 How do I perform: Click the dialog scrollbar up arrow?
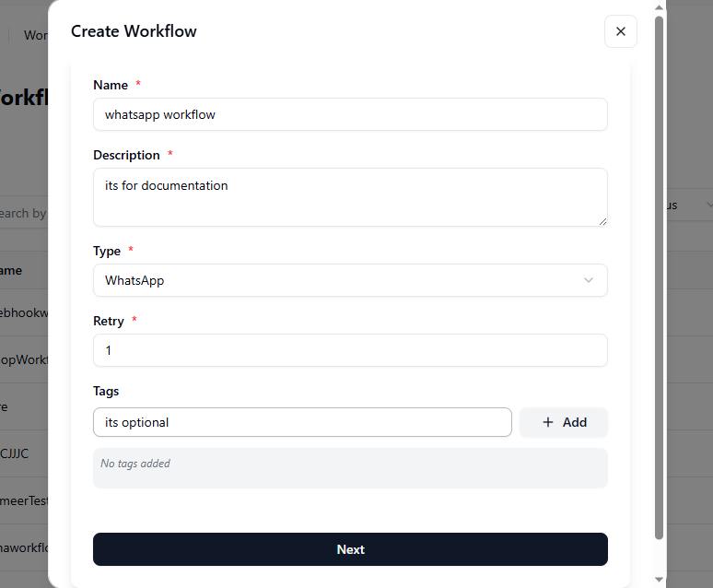[659, 7]
